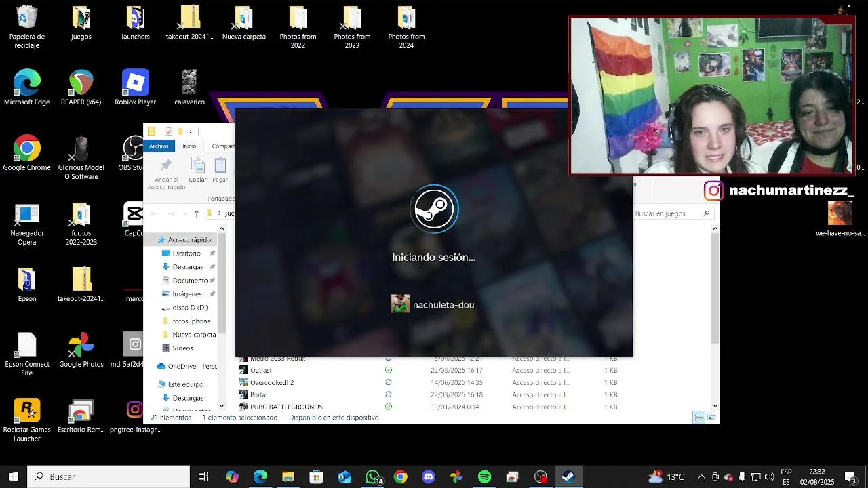Click the green sync status icon for Outlast
The width and height of the screenshot is (868, 488).
[x=389, y=370]
